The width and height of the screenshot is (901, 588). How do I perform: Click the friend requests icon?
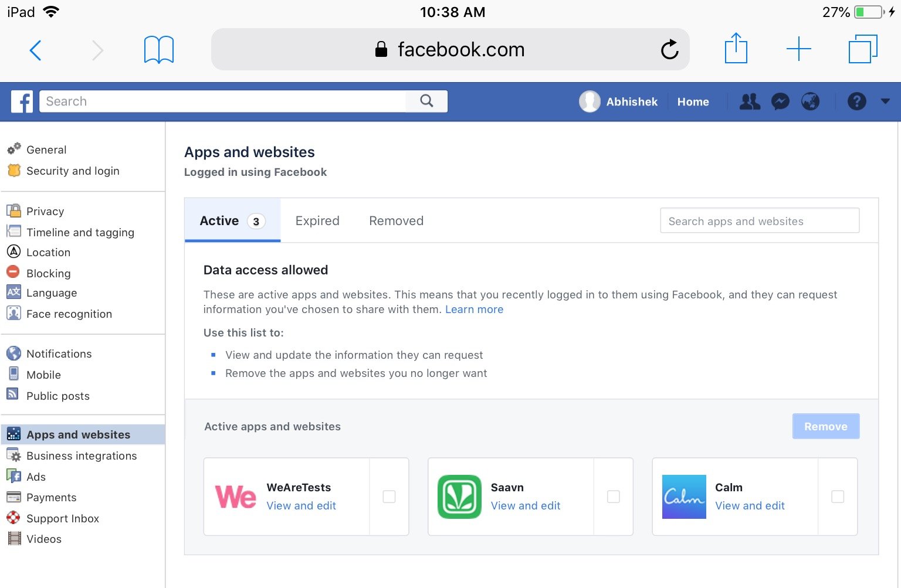[x=750, y=101]
